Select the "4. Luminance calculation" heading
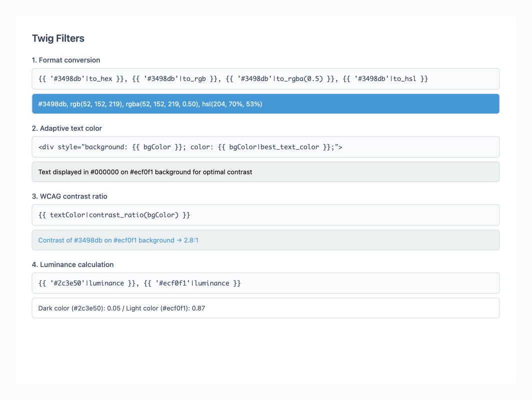This screenshot has height=400, width=532. [x=73, y=264]
